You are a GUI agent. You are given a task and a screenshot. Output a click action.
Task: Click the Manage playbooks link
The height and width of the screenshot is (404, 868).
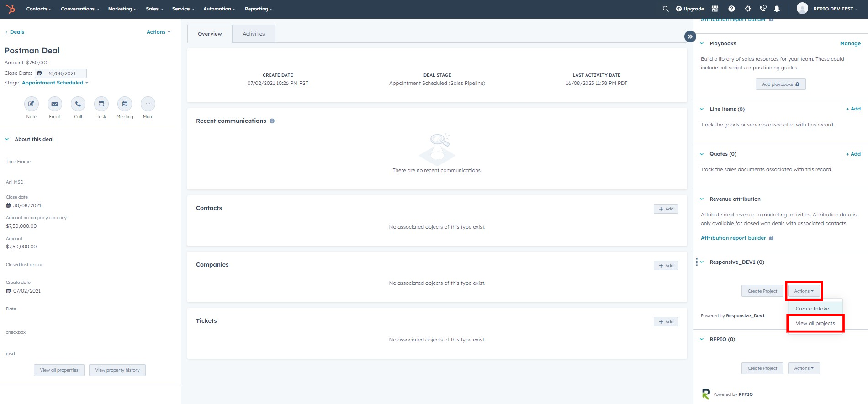click(850, 43)
